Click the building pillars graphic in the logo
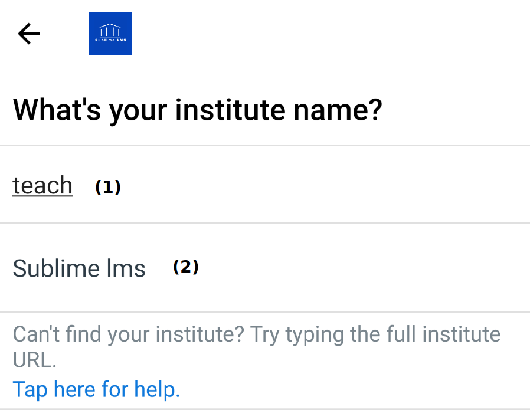Image resolution: width=530 pixels, height=420 pixels. (x=110, y=29)
